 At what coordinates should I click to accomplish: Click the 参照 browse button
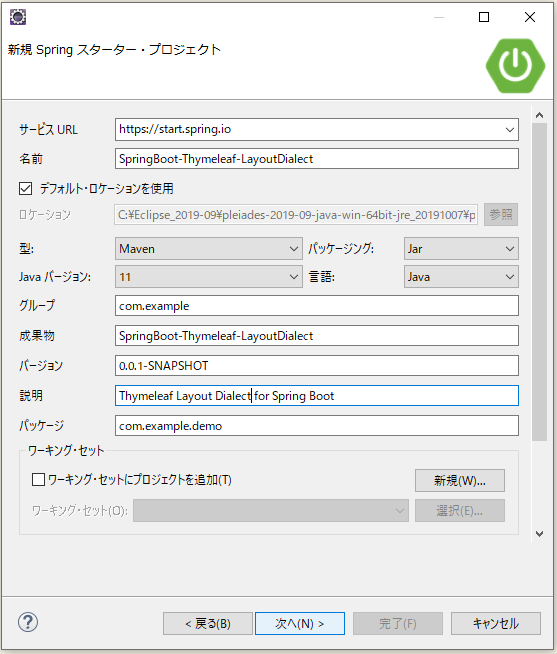pyautogui.click(x=501, y=214)
